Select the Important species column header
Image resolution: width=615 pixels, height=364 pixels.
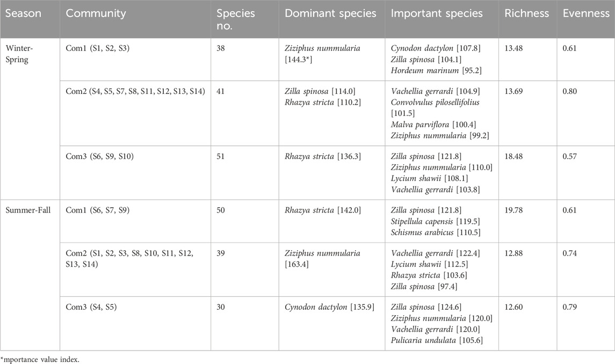pyautogui.click(x=437, y=13)
